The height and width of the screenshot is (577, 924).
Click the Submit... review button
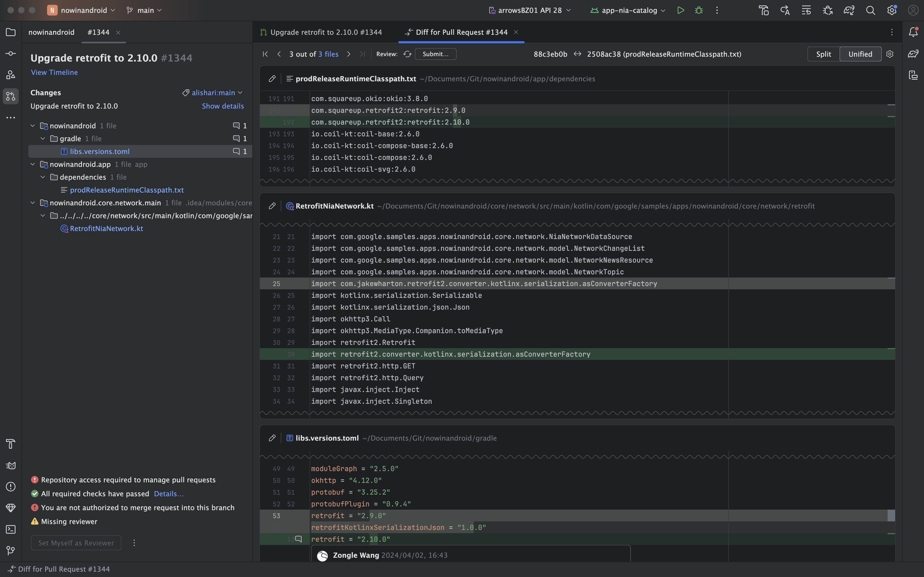click(x=435, y=54)
